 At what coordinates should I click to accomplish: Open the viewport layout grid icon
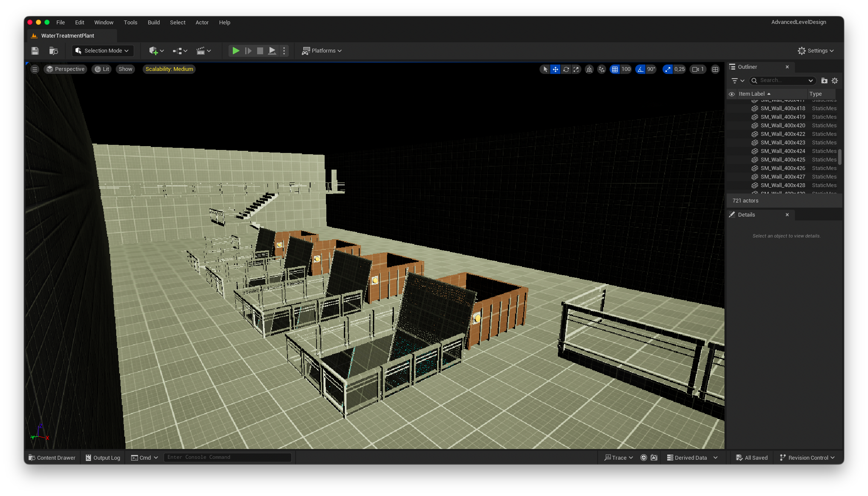coord(715,69)
